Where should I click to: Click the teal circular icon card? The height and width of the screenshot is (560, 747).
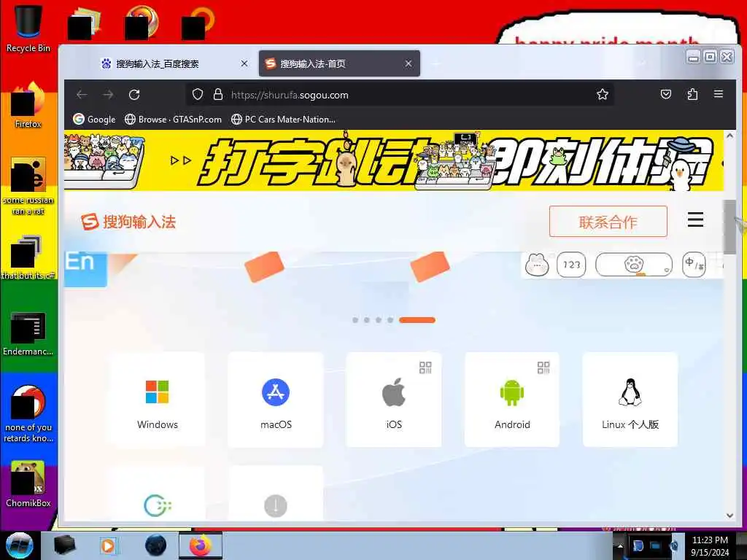tap(158, 494)
